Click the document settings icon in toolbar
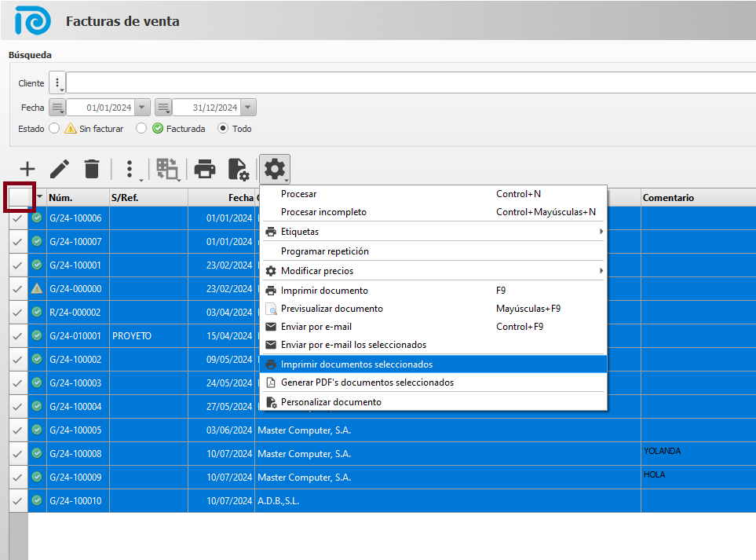756x560 pixels. point(238,169)
